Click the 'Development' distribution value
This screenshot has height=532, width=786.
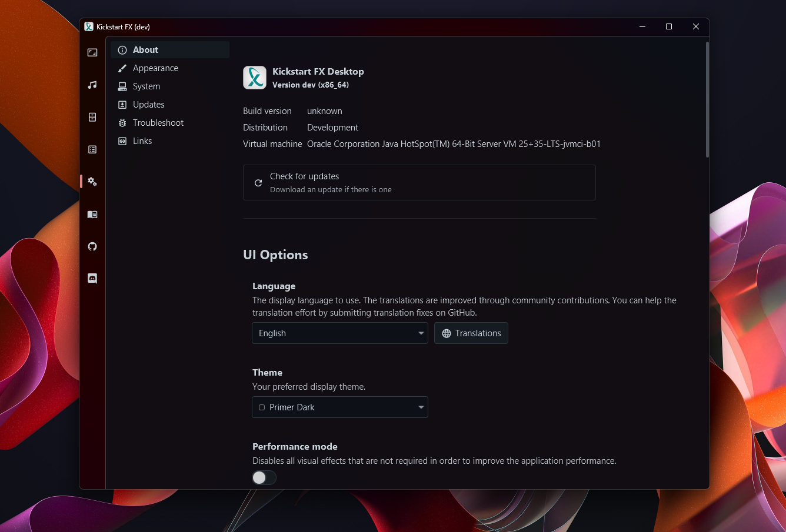click(x=332, y=128)
